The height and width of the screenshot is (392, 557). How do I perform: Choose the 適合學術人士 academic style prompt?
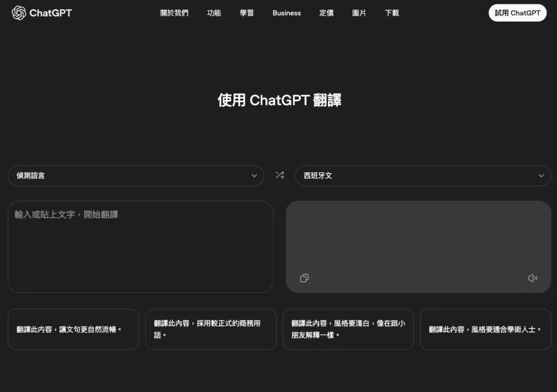485,329
